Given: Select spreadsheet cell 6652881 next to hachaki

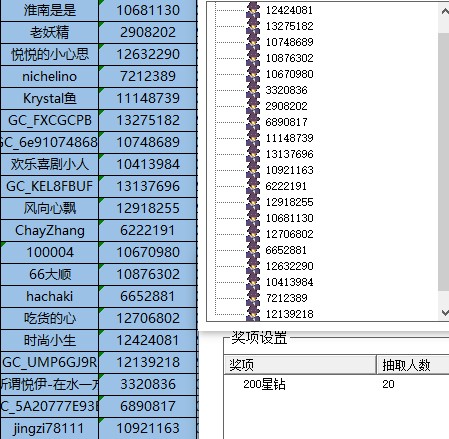Looking at the screenshot, I should pyautogui.click(x=148, y=296).
